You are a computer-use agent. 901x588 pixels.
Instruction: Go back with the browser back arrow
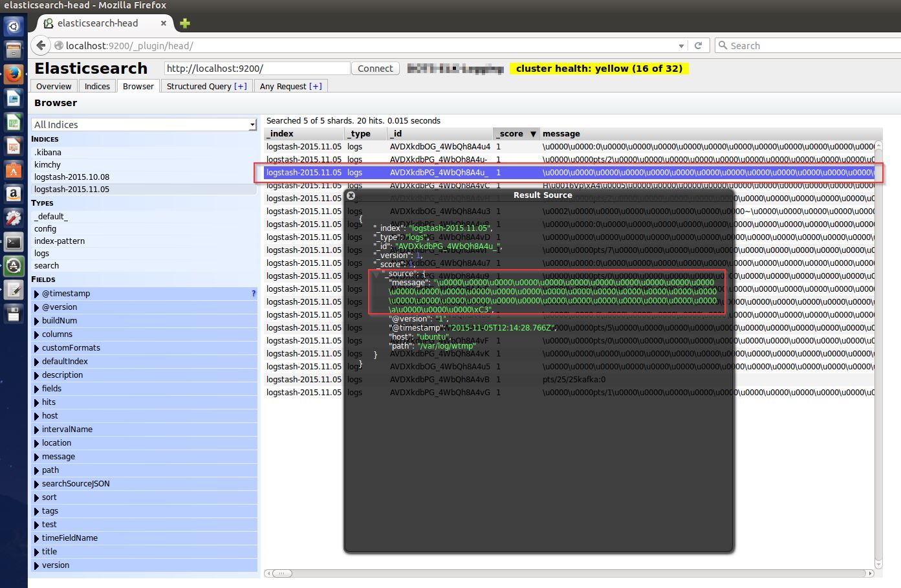41,45
